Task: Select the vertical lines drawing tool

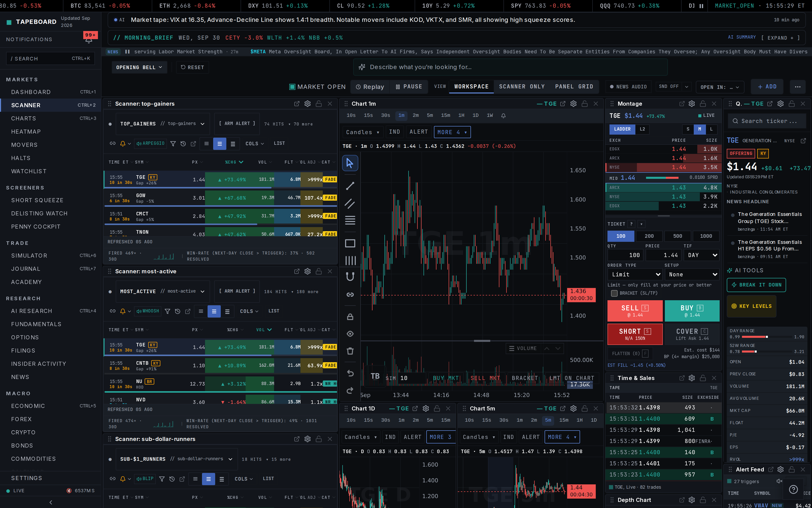Action: click(350, 260)
